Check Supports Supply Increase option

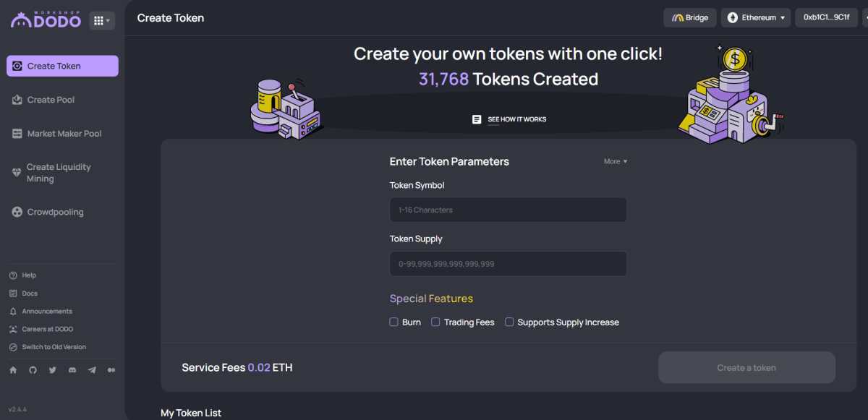tap(509, 322)
